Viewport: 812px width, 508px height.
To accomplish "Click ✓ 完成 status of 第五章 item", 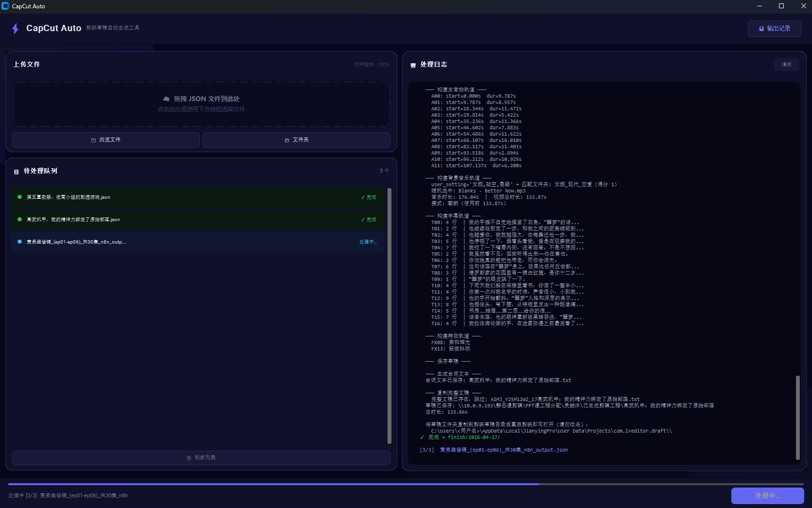I will 369,197.
